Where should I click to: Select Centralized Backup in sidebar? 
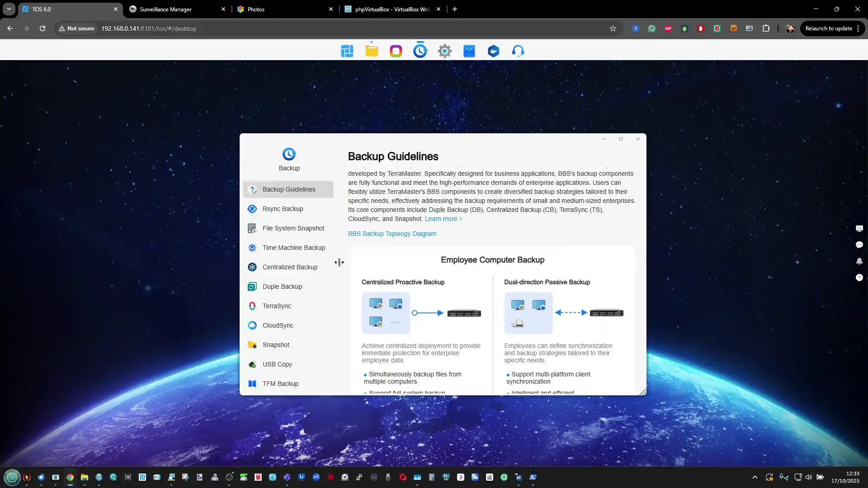tap(289, 267)
